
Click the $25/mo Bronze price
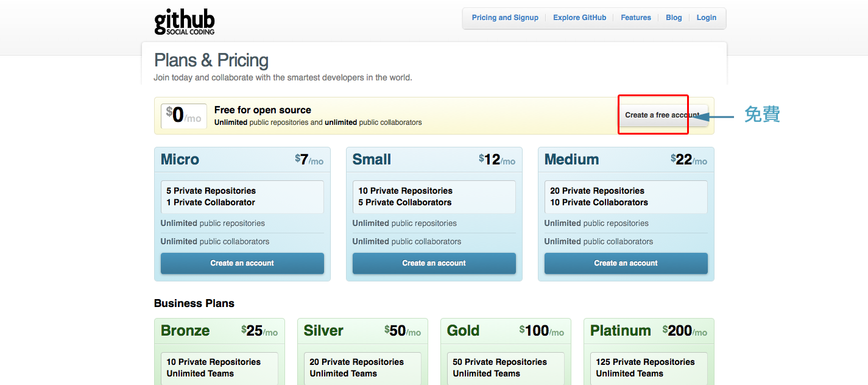[259, 331]
